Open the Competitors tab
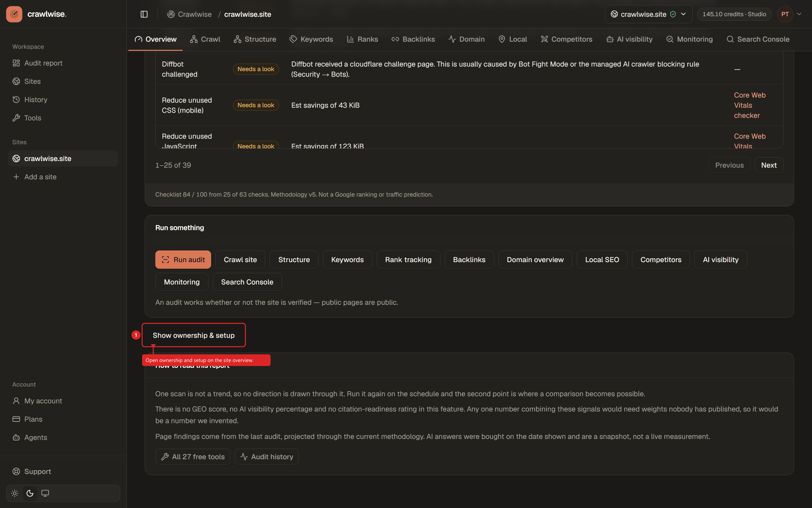The image size is (812, 508). 566,39
